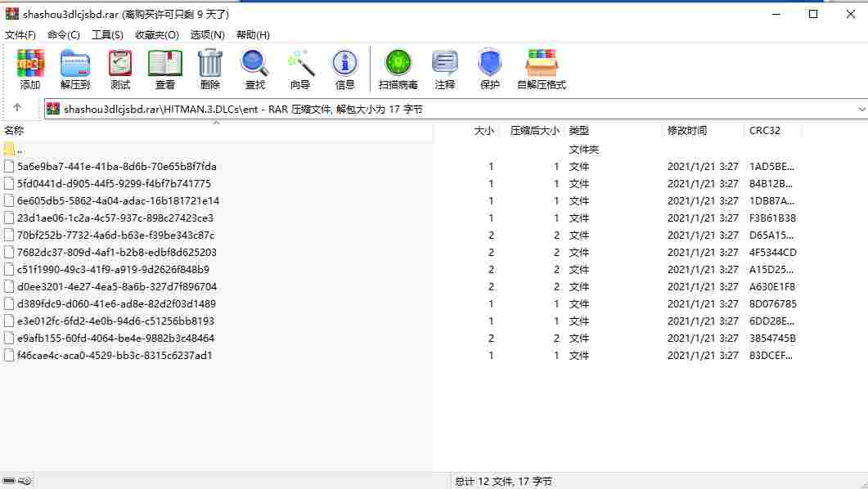Select file 23d1ae06-1c2a-4c57-937c-898c27423ce3

click(x=115, y=218)
